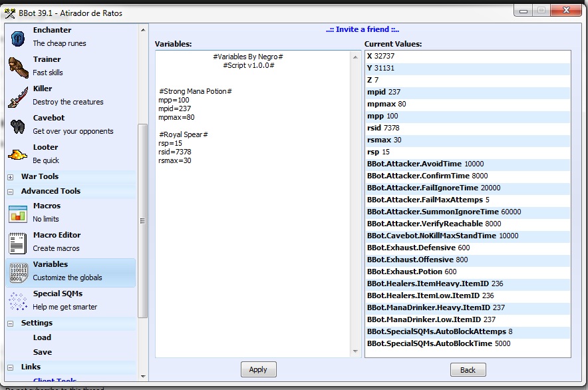
Task: Expand the War Tools section
Action: click(11, 177)
